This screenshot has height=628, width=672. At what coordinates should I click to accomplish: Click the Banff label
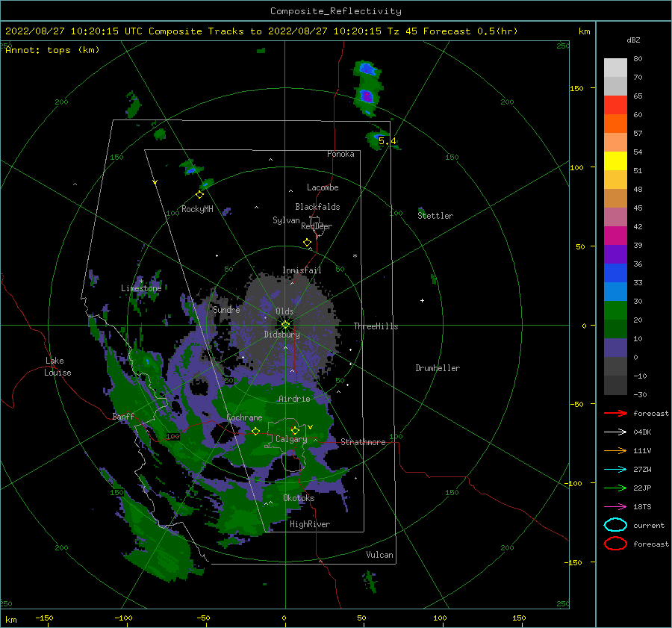coord(123,416)
